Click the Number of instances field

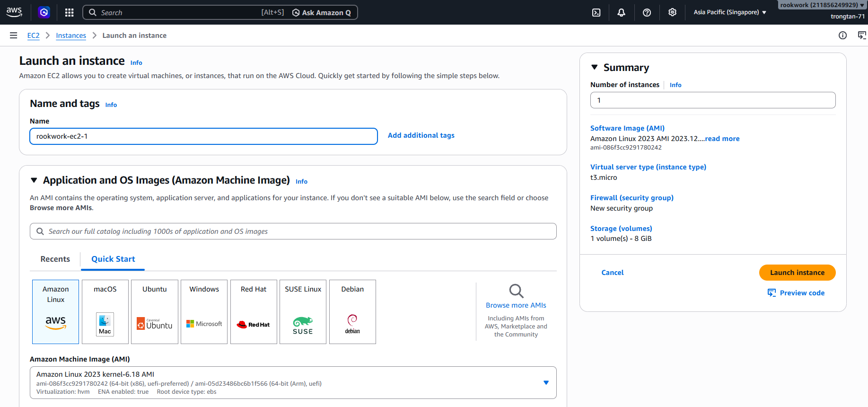(713, 100)
